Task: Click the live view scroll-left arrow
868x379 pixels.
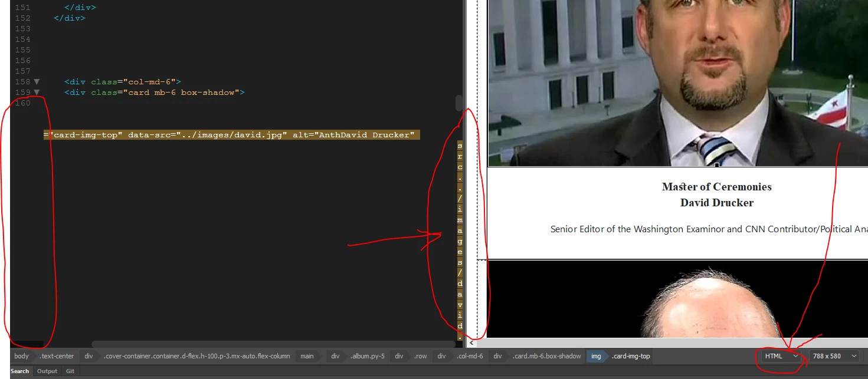Action: (471, 343)
